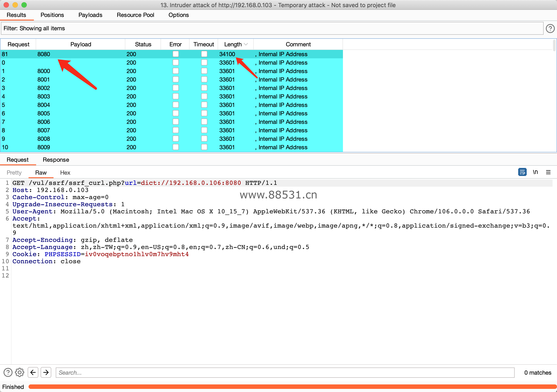Toggle Error checkbox for payload 8000 row
Image resolution: width=557 pixels, height=392 pixels.
(x=175, y=71)
